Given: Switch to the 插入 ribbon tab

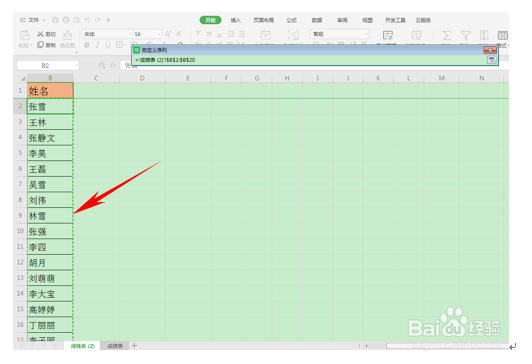Looking at the screenshot, I should click(236, 20).
